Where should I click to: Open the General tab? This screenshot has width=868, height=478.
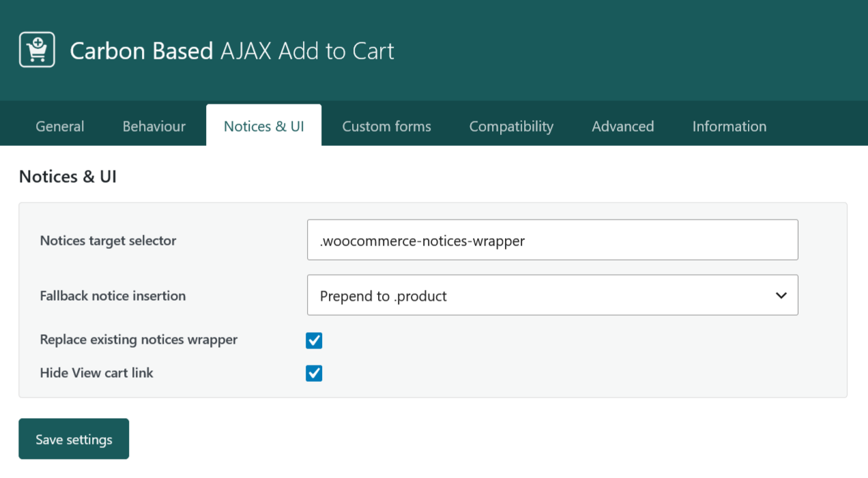[60, 126]
